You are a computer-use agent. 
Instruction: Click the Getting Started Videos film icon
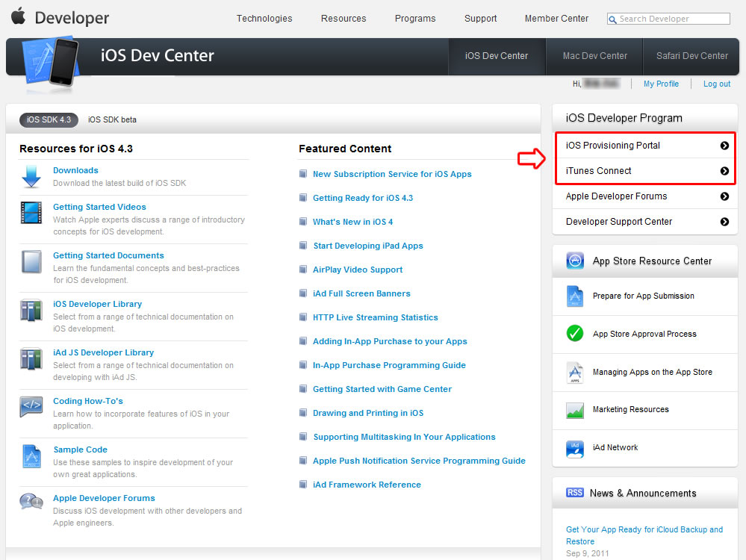[31, 213]
